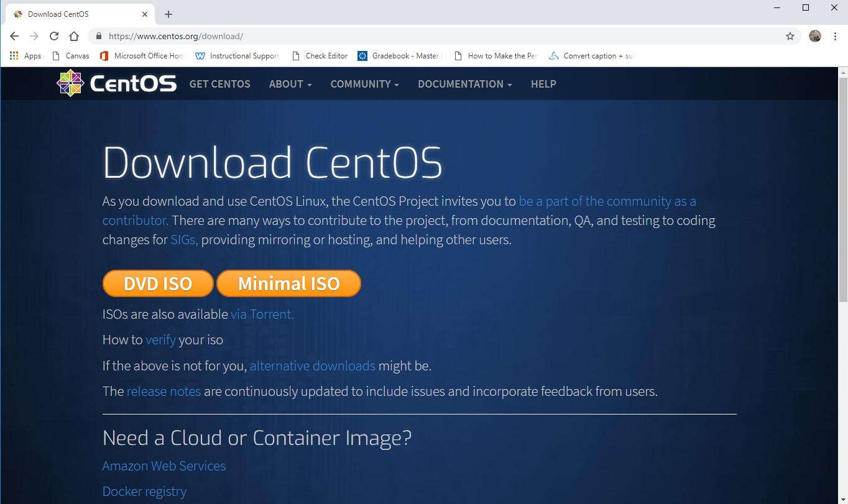Click the CentOS logo

[x=117, y=84]
